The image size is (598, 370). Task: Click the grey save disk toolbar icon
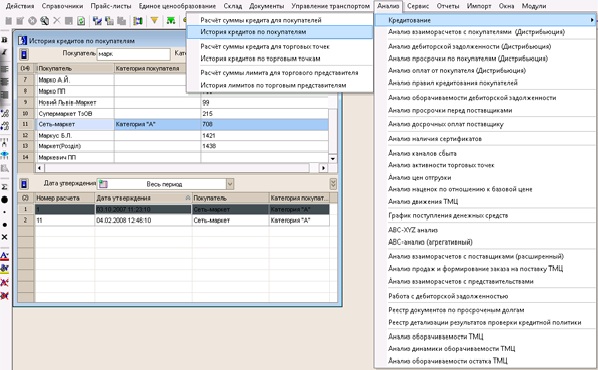[69, 21]
